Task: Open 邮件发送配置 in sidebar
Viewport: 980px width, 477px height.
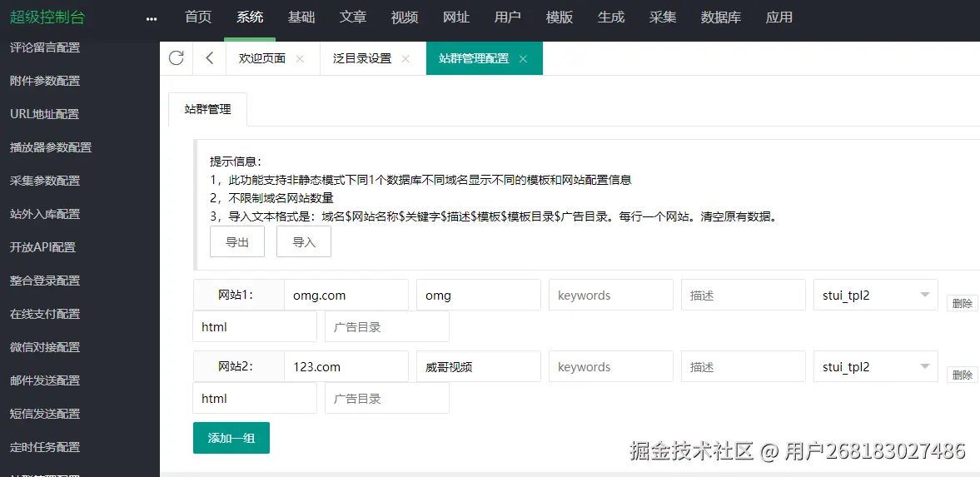Action: [45, 380]
